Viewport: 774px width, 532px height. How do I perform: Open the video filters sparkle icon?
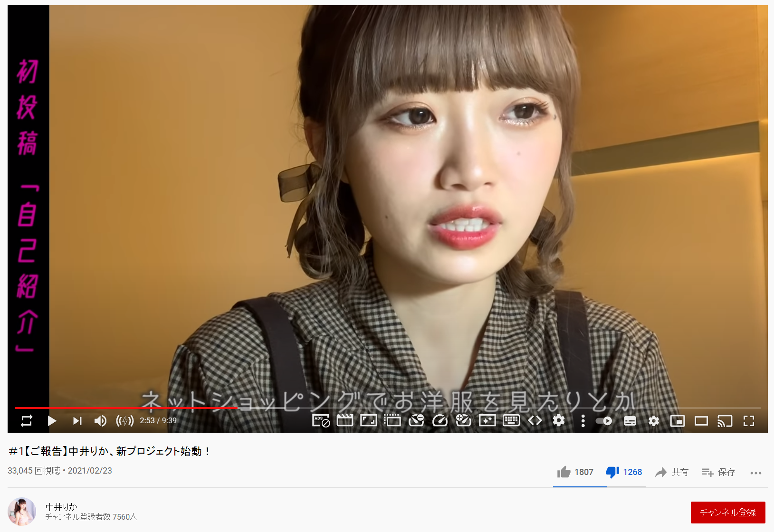[487, 420]
